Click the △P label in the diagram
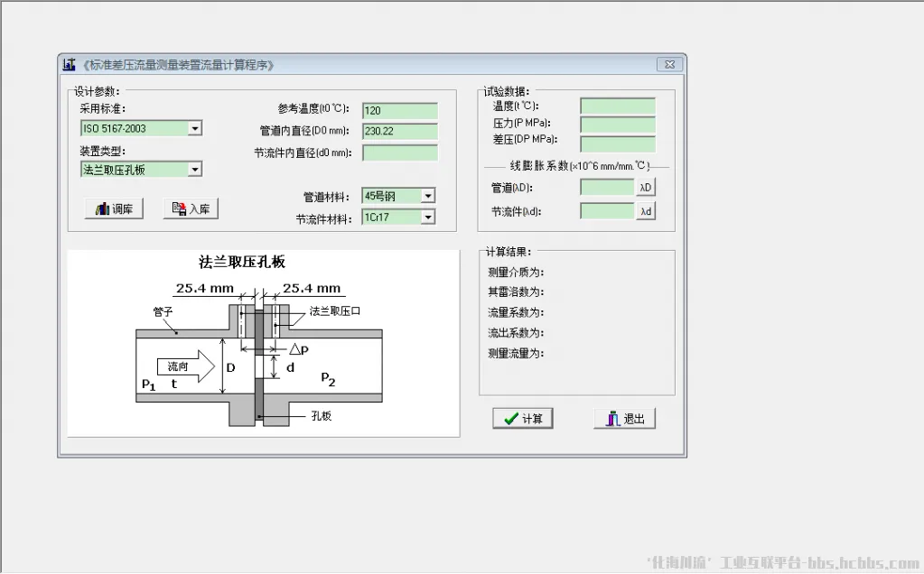This screenshot has width=924, height=574. pos(299,349)
